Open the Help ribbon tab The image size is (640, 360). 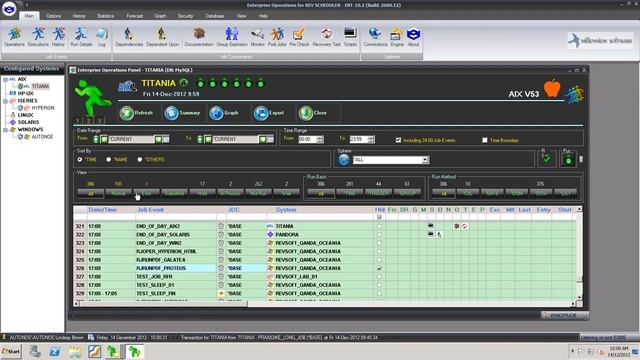pyautogui.click(x=263, y=16)
